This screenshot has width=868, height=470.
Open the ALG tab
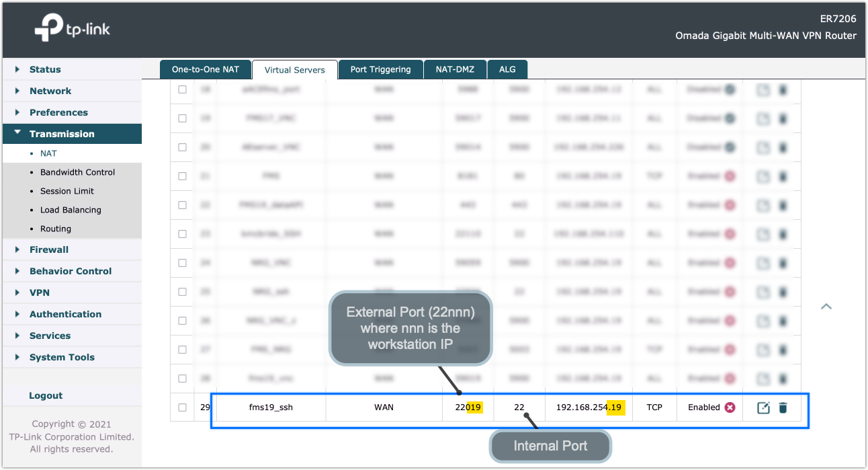click(x=508, y=69)
